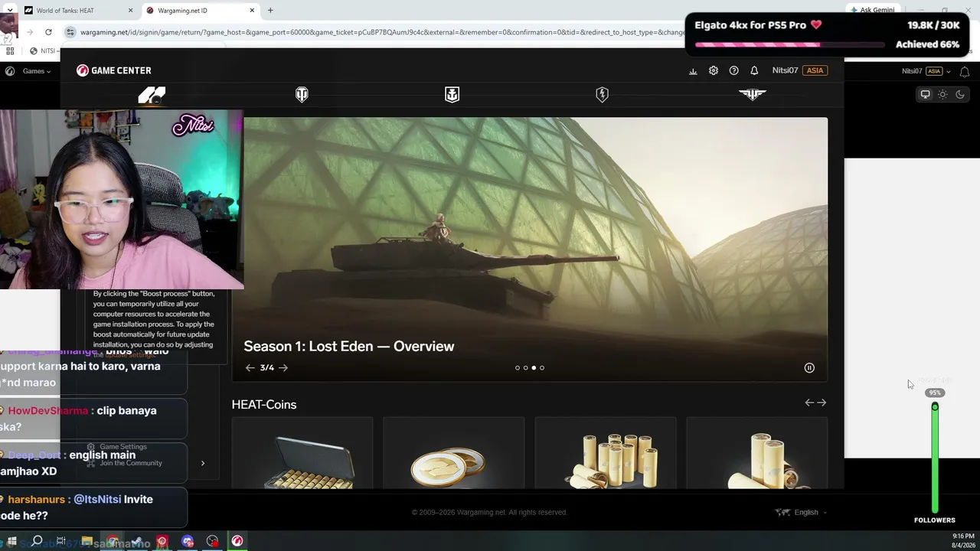980x551 pixels.
Task: Select the World of Warships anchor icon
Action: click(x=452, y=95)
